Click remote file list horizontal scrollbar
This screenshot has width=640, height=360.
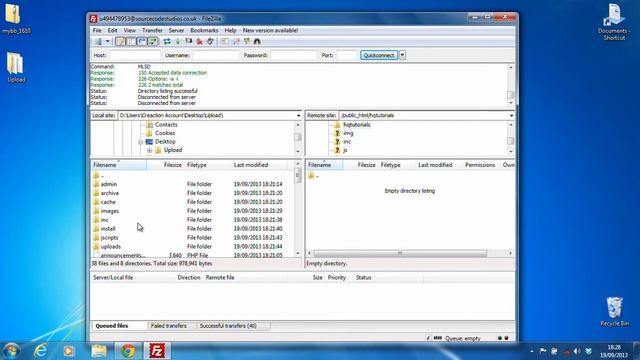tap(400, 253)
